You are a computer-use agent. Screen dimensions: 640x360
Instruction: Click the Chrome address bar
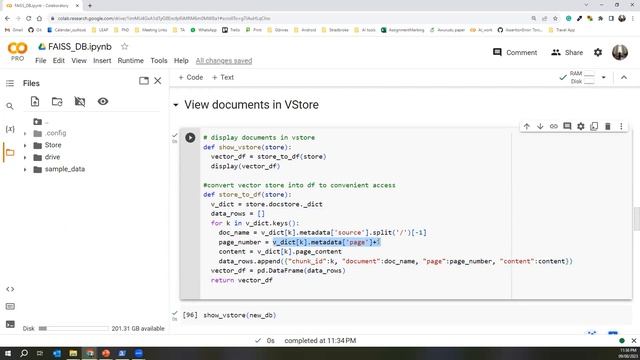286,18
